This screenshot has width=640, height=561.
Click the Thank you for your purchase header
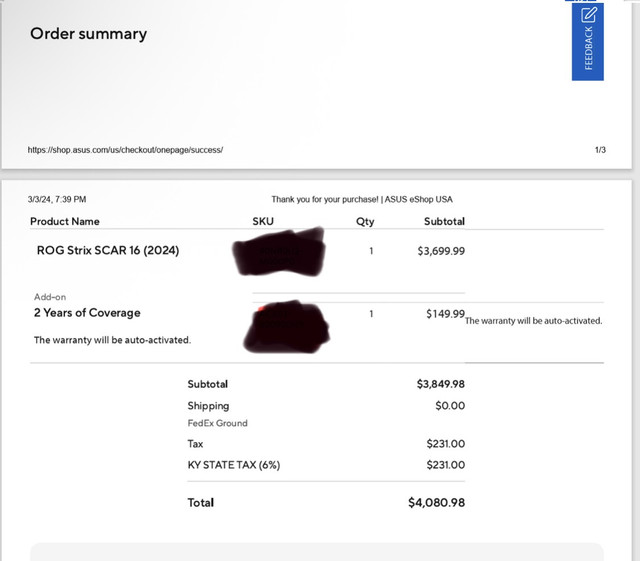point(362,199)
